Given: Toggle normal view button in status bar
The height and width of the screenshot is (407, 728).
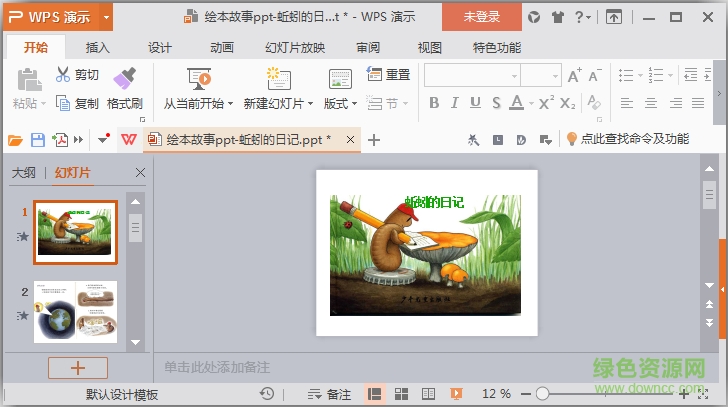Looking at the screenshot, I should (x=374, y=394).
